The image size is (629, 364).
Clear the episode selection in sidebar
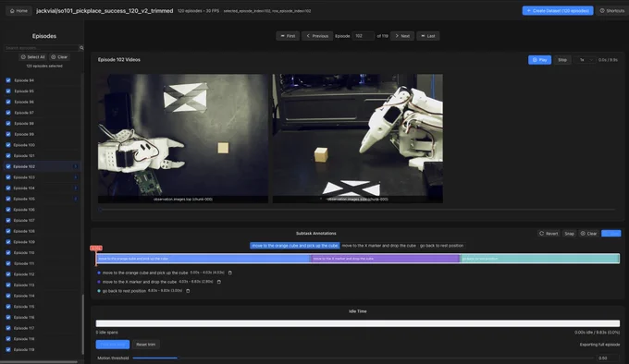click(59, 57)
